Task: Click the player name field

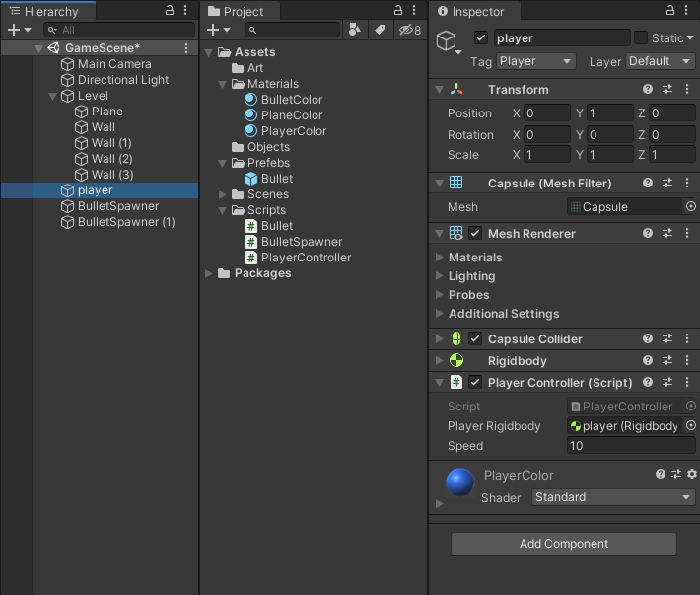Action: [562, 37]
